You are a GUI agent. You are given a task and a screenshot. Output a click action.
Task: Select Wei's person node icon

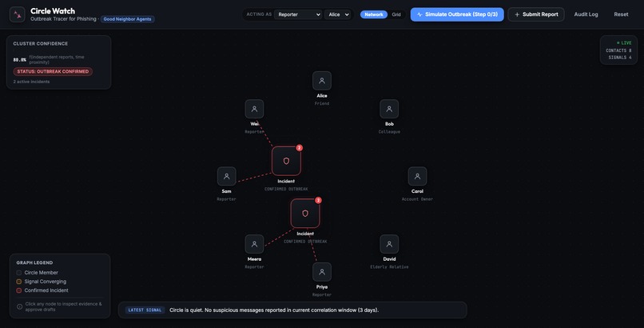point(255,109)
